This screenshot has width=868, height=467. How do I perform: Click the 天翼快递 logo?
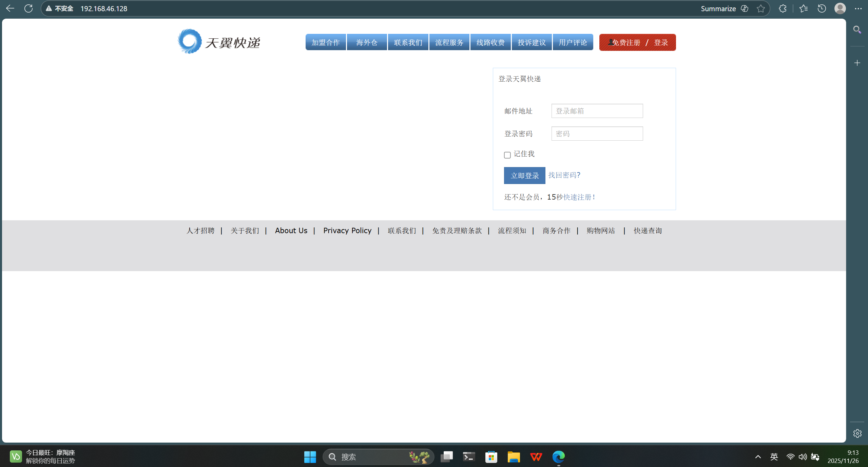218,41
